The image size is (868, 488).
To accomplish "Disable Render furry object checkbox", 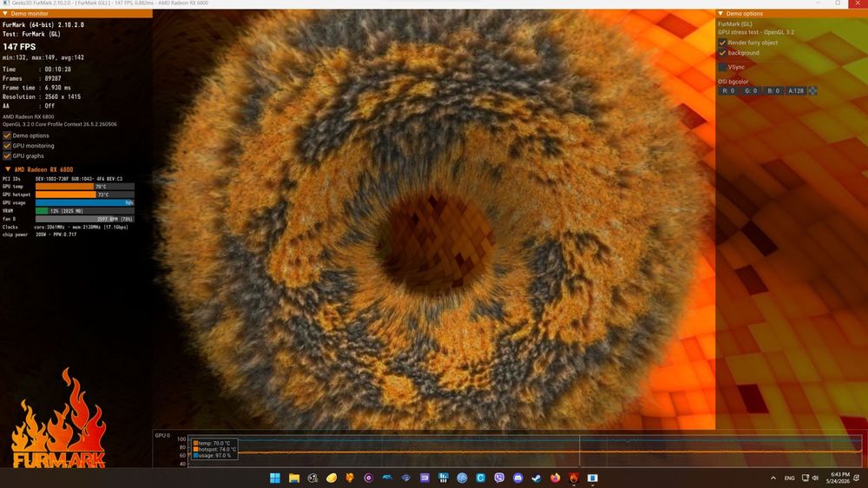I will coord(722,43).
